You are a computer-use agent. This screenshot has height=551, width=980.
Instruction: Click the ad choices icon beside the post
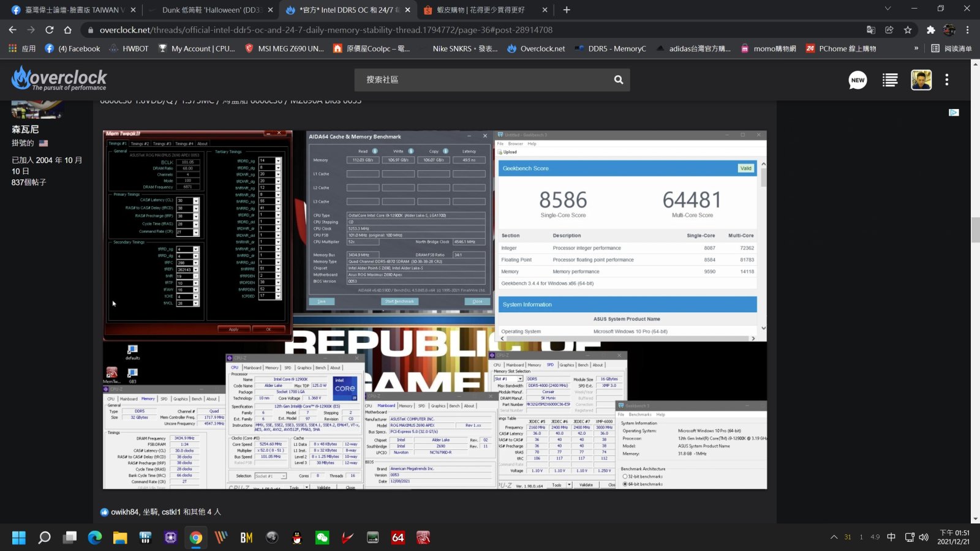[954, 112]
